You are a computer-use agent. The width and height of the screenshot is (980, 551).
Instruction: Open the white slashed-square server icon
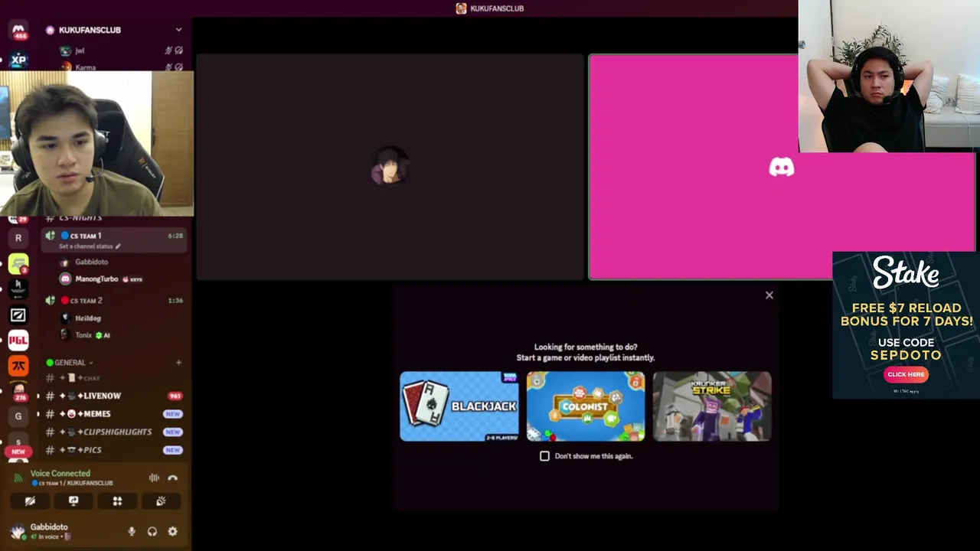(18, 315)
